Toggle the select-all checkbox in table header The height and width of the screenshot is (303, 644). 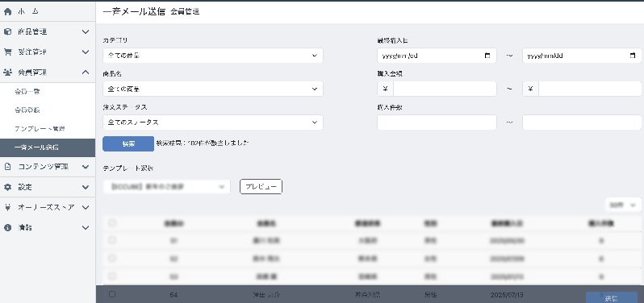click(x=112, y=223)
